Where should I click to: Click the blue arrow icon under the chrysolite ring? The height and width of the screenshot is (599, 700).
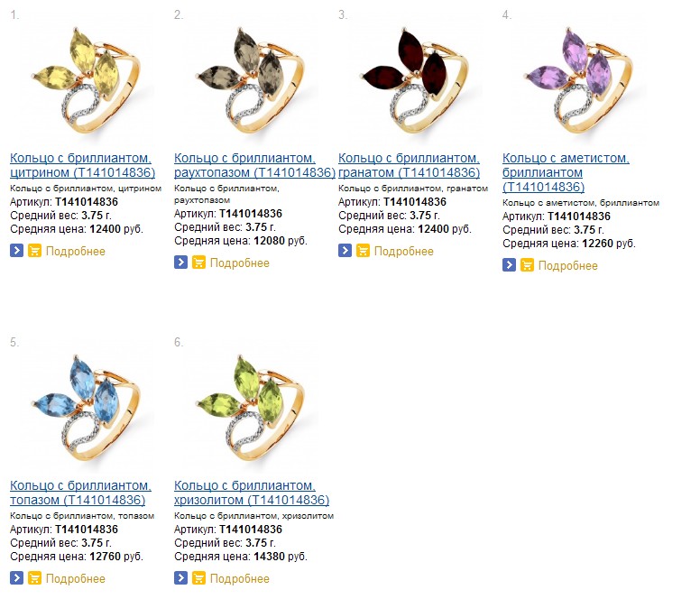(180, 578)
